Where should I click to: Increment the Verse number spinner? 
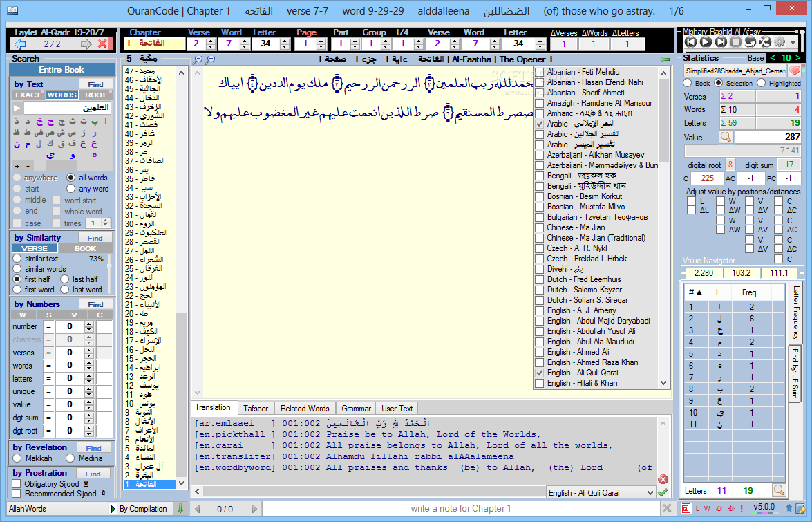click(210, 41)
